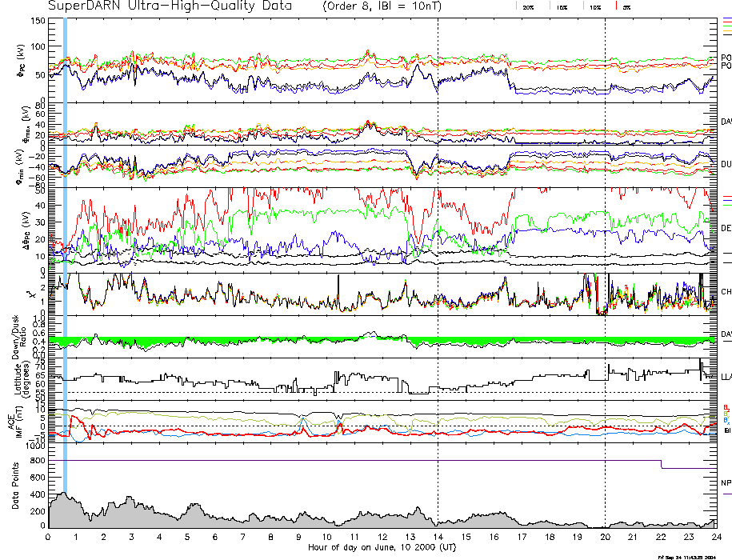The height and width of the screenshot is (560, 732).
Task: Click the blue time marker bar near hour 0.5
Action: 64,240
